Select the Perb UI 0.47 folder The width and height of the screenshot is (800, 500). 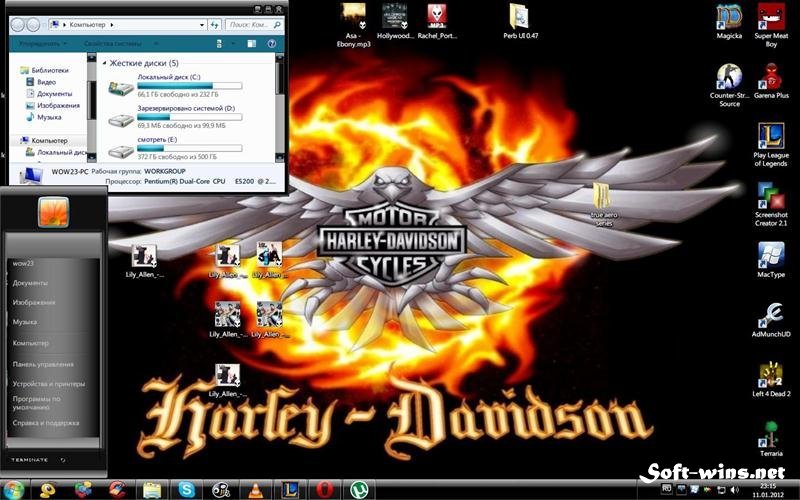click(x=520, y=21)
